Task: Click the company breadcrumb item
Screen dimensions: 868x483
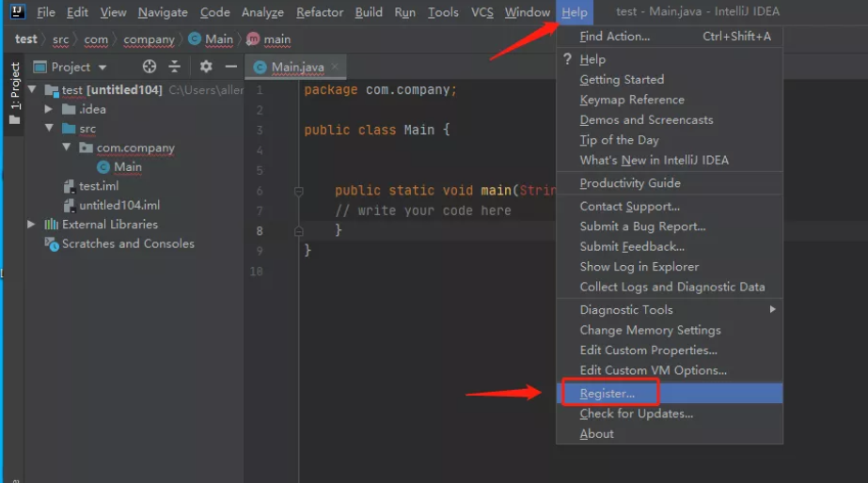Action: point(149,39)
